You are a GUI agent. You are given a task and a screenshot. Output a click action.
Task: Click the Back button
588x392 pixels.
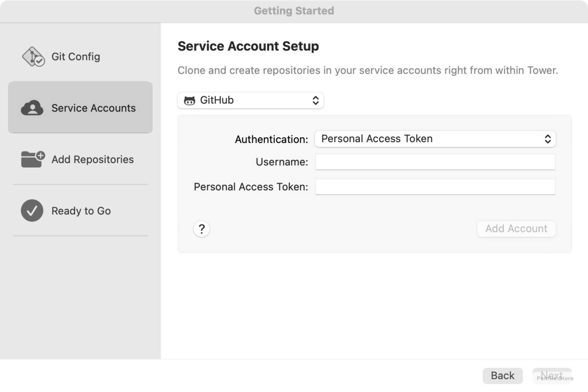click(x=502, y=376)
